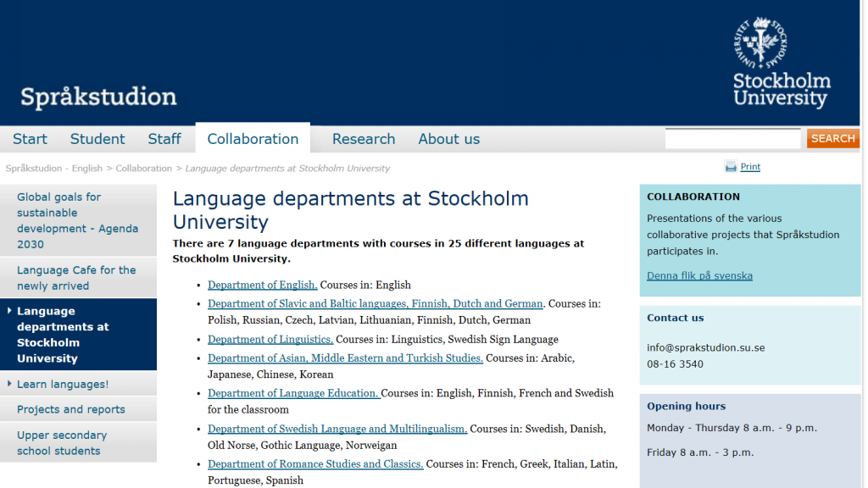
Task: Open the Print link
Action: click(x=750, y=167)
